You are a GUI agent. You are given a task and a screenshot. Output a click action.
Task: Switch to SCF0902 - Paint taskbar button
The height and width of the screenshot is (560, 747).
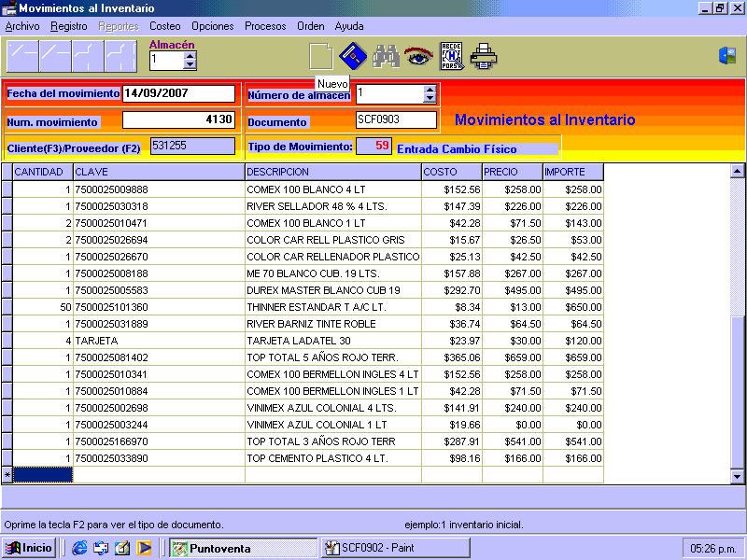click(x=397, y=548)
